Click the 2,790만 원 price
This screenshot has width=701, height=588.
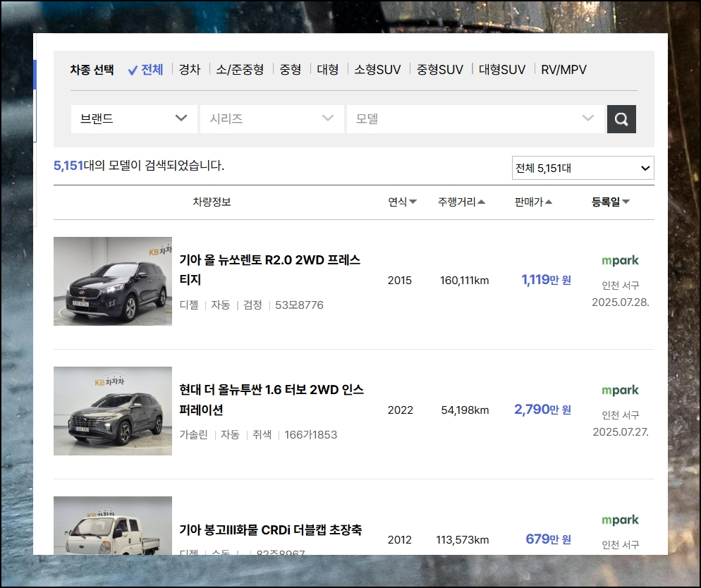click(543, 410)
